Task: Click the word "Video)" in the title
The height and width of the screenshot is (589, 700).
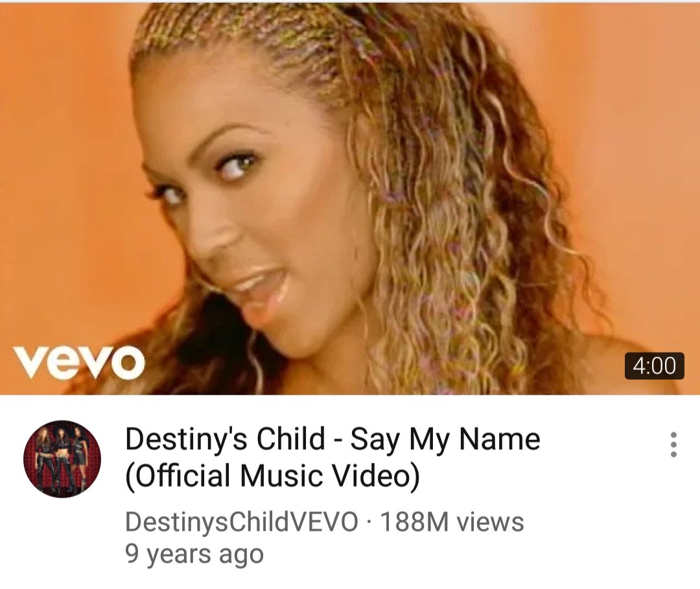Action: pyautogui.click(x=377, y=476)
